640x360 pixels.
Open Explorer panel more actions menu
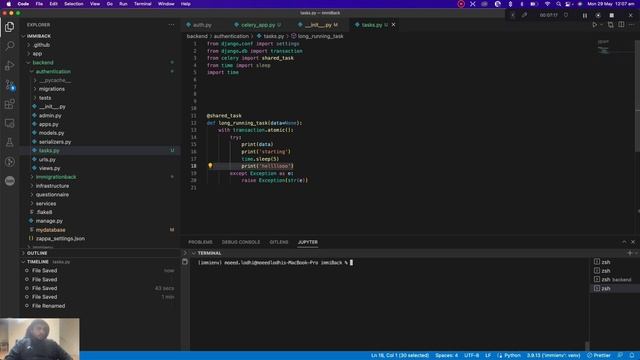[171, 25]
